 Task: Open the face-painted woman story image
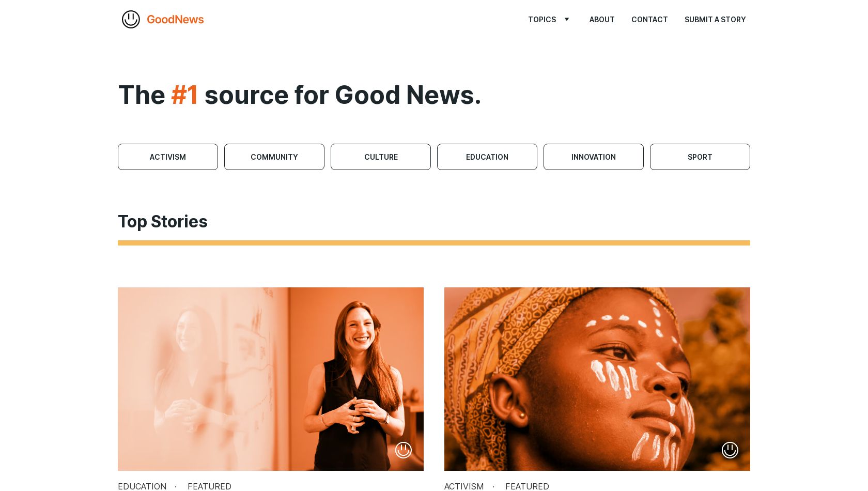(x=597, y=379)
